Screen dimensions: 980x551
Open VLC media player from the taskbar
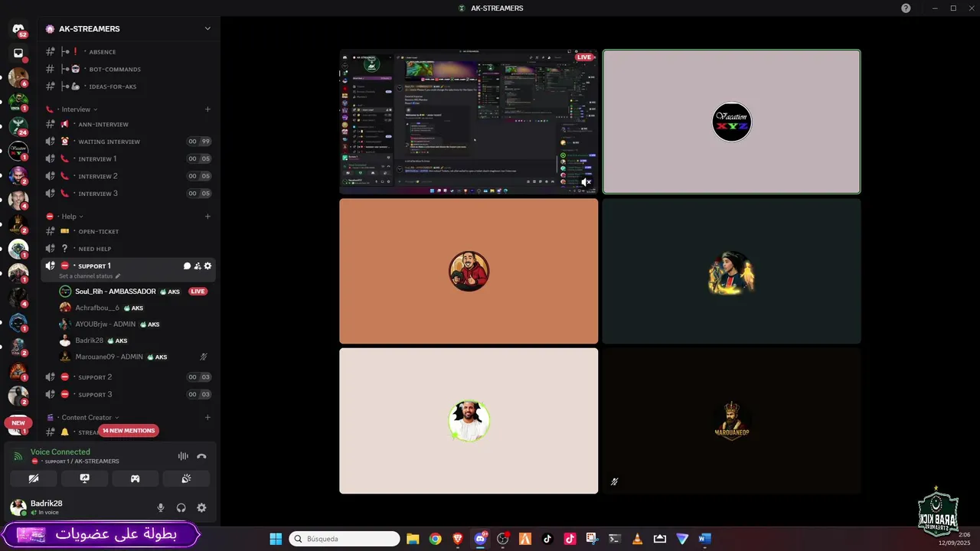pyautogui.click(x=637, y=539)
